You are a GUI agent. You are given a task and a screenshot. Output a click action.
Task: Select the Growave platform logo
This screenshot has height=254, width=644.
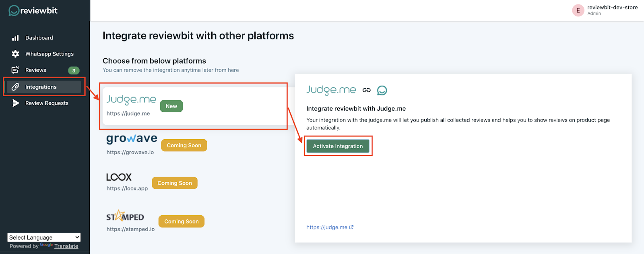132,139
